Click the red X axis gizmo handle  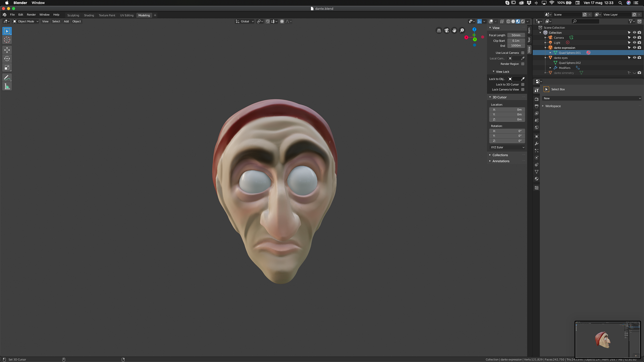pyautogui.click(x=466, y=38)
